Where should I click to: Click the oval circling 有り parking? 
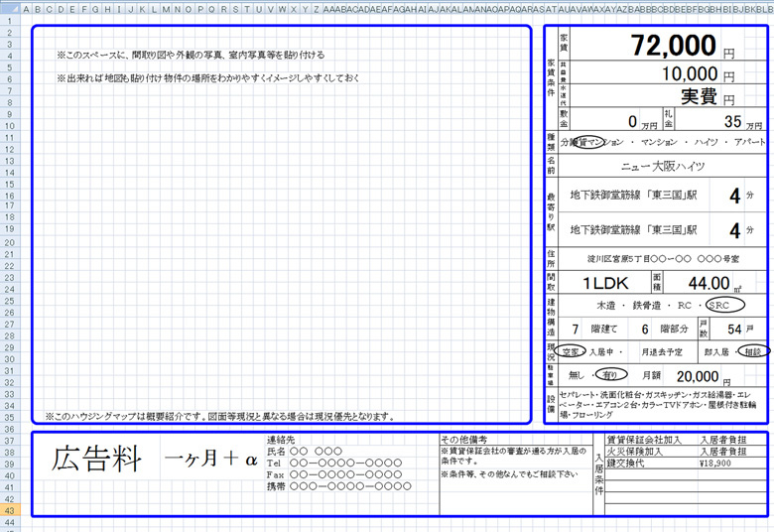pos(611,375)
